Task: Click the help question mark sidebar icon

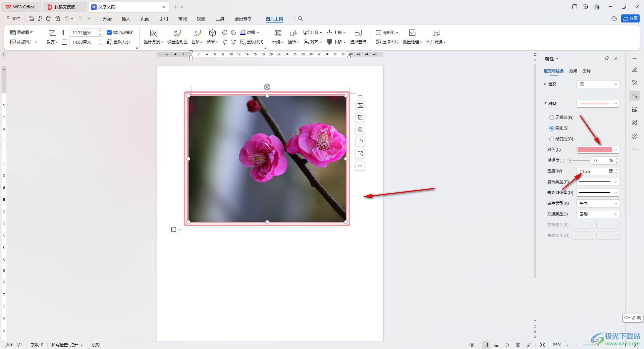Action: pyautogui.click(x=635, y=136)
